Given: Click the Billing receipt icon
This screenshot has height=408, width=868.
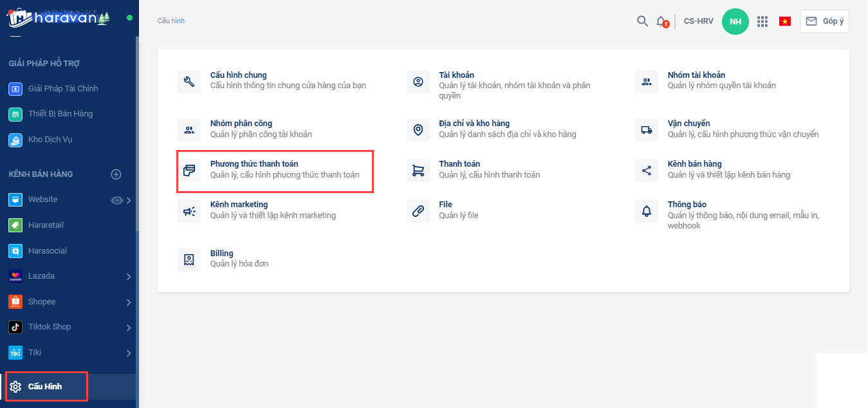Looking at the screenshot, I should click(189, 259).
